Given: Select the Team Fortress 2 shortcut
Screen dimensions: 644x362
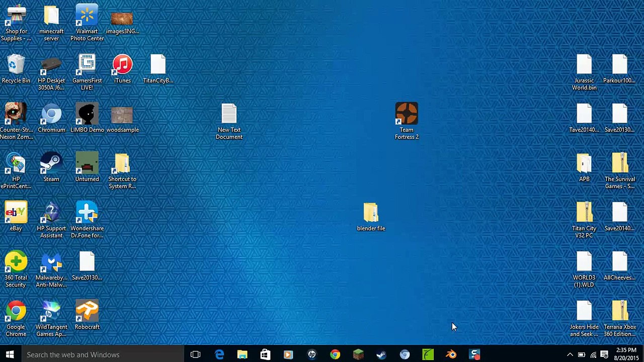Looking at the screenshot, I should point(407,122).
